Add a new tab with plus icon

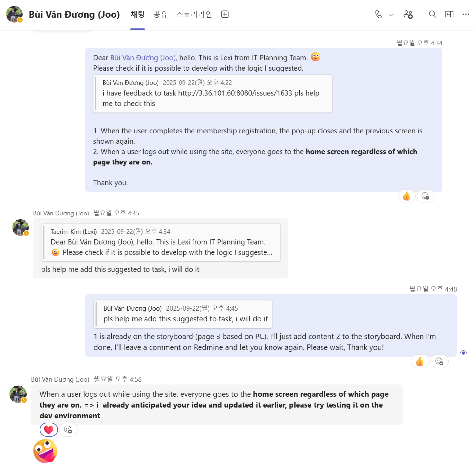coord(225,14)
